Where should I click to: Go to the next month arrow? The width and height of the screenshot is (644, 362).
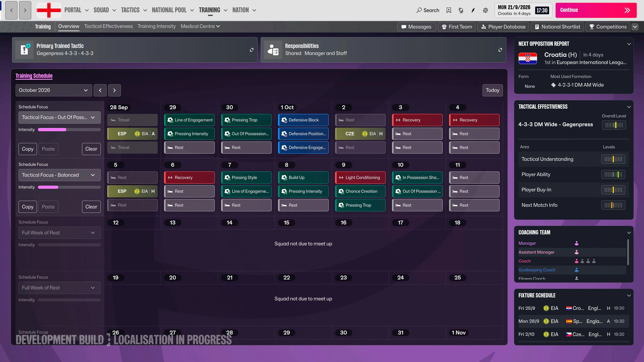coord(115,90)
